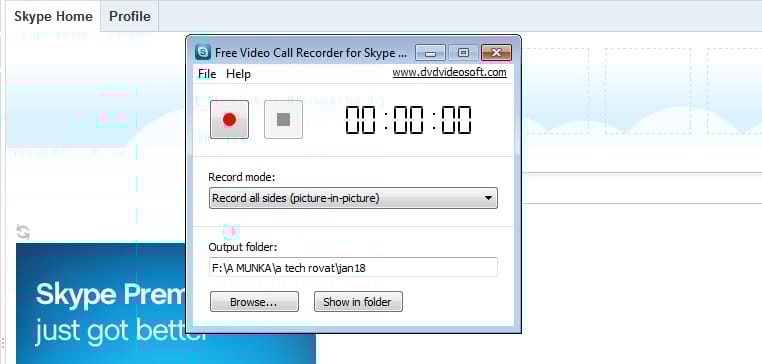Open the Help menu in recorder
Viewport: 762px width, 364px height.
(x=239, y=74)
